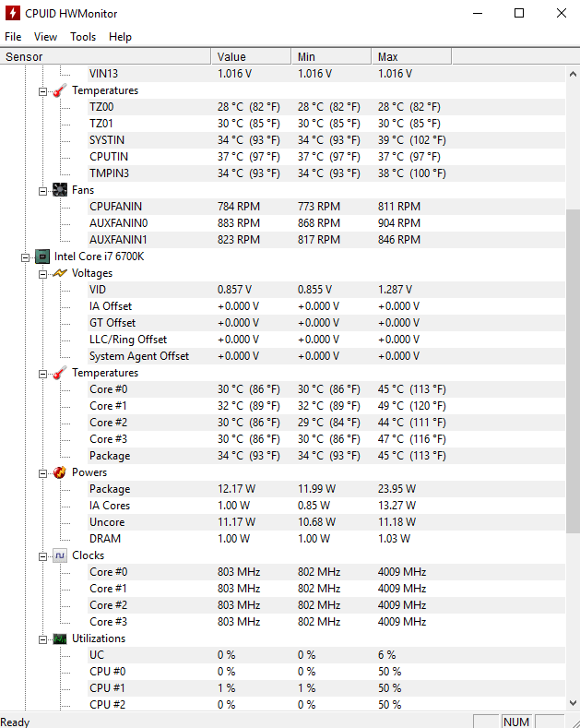The height and width of the screenshot is (728, 580).
Task: Collapse the Utilizations section expander
Action: coord(42,639)
